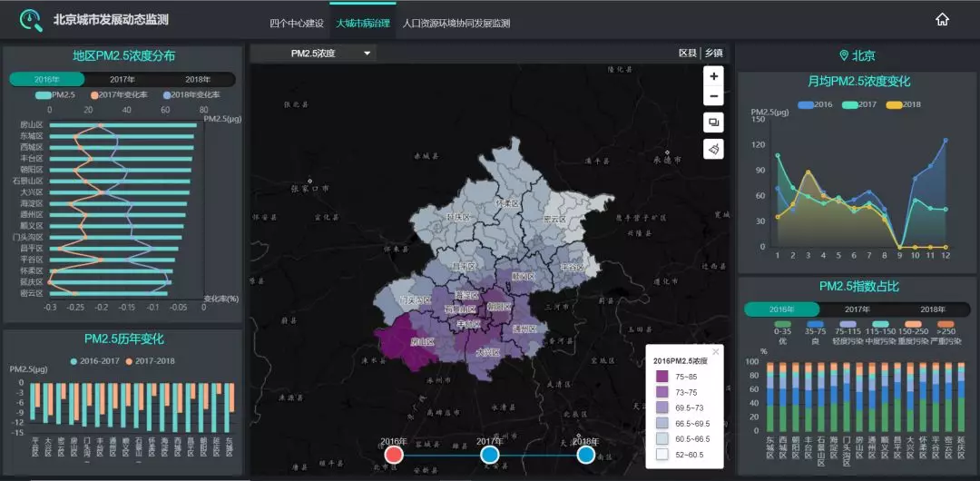The width and height of the screenshot is (980, 481).
Task: Open the PM2.5浓度 dropdown above the map
Action: [313, 54]
